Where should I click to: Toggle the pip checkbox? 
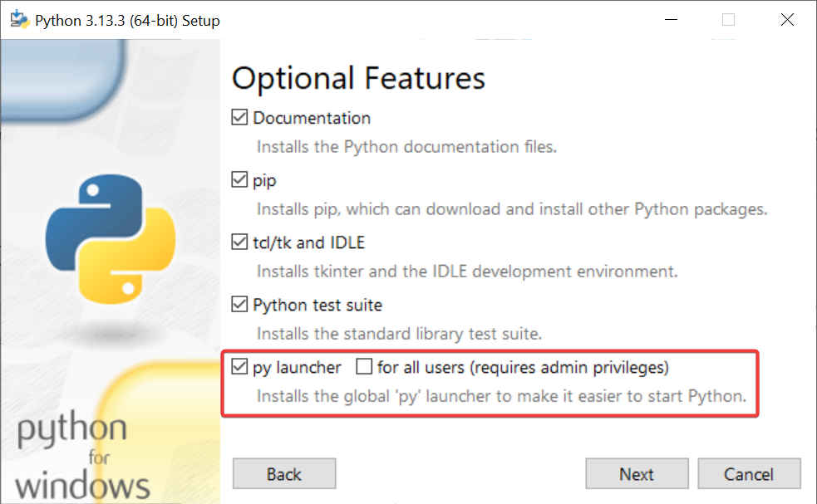pyautogui.click(x=239, y=179)
